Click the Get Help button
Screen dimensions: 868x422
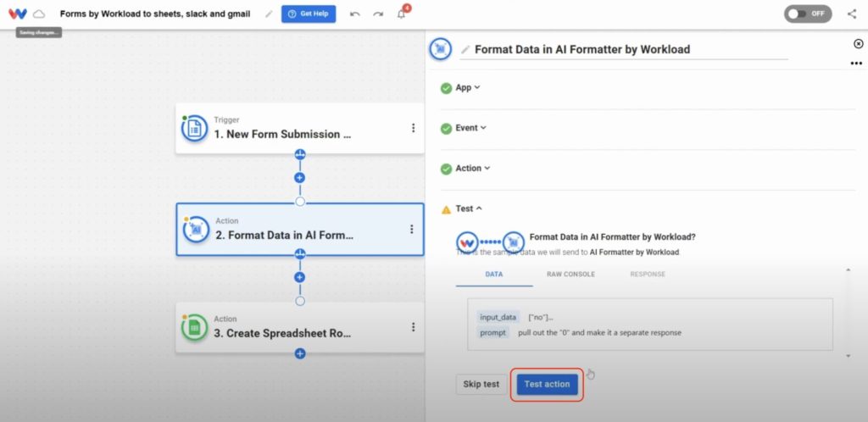[309, 14]
